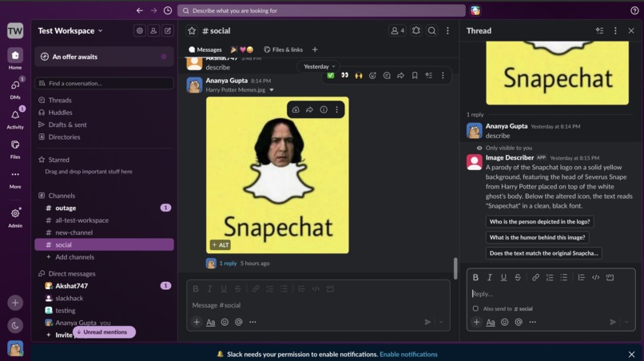
Task: Toggle italic in the thread reply
Action: point(489,277)
